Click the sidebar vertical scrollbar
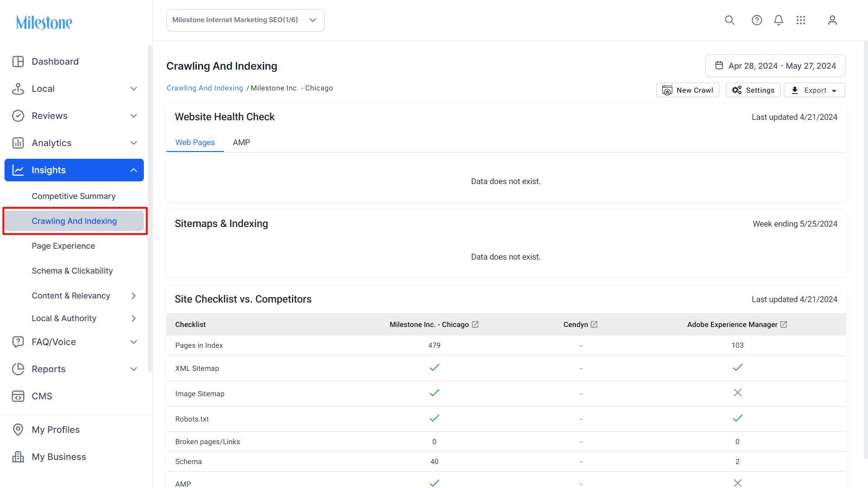This screenshot has width=868, height=488. point(150,208)
